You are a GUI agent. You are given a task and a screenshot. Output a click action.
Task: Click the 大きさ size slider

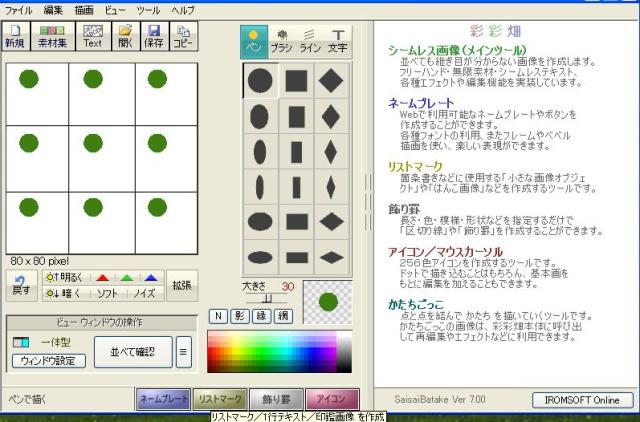pyautogui.click(x=267, y=298)
